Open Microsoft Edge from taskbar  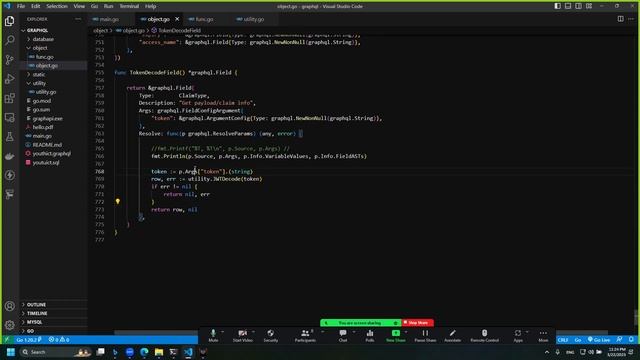(144, 352)
